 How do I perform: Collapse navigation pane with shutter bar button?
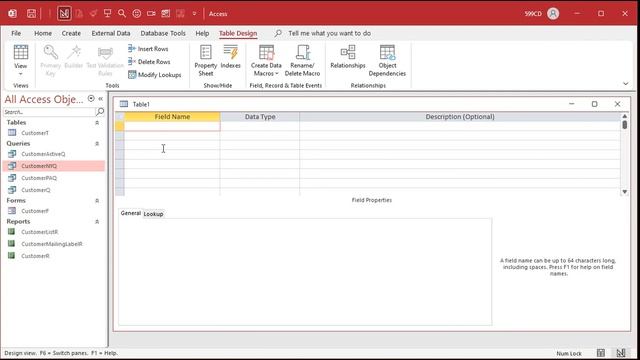(x=100, y=99)
